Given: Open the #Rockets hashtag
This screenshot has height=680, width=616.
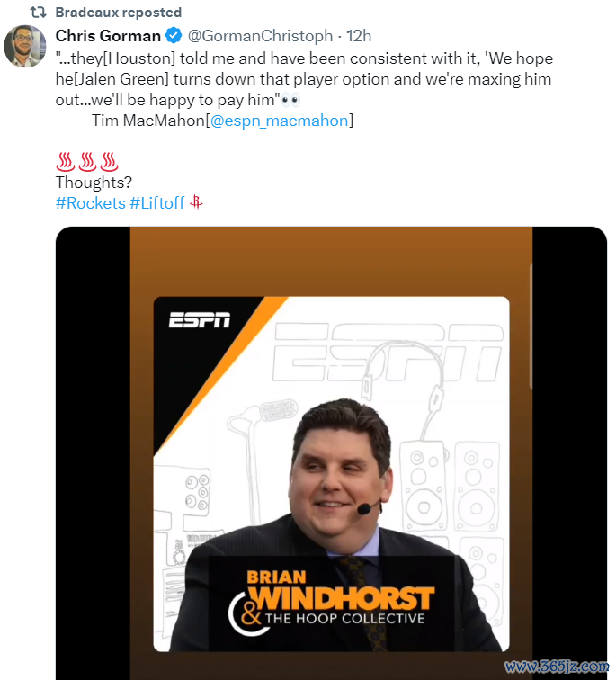Looking at the screenshot, I should coord(91,203).
